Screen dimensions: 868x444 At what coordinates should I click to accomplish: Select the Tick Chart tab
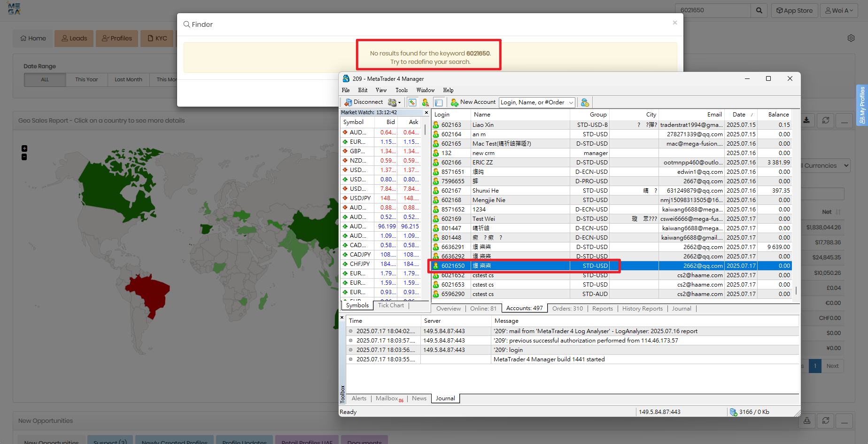click(x=391, y=305)
